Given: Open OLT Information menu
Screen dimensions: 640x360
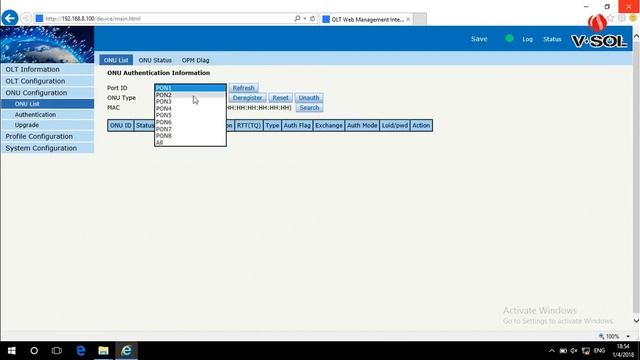Looking at the screenshot, I should 47,69.
